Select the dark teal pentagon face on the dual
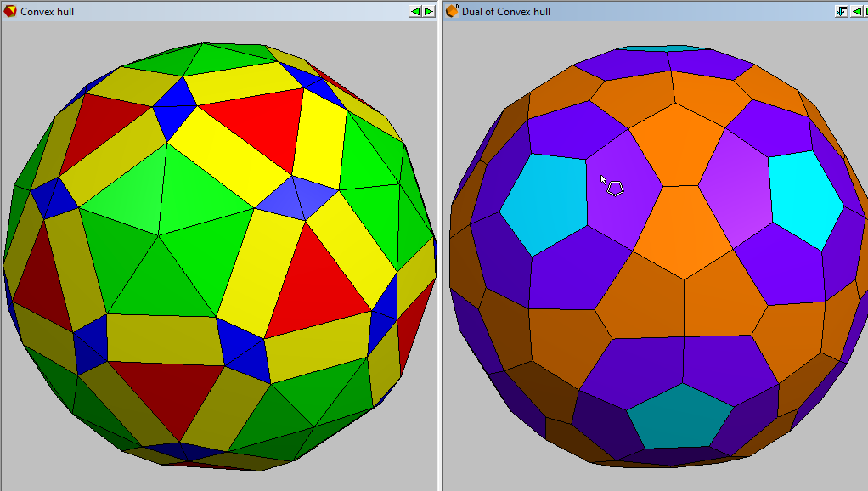Screen dimensions: 868x491 point(681,416)
